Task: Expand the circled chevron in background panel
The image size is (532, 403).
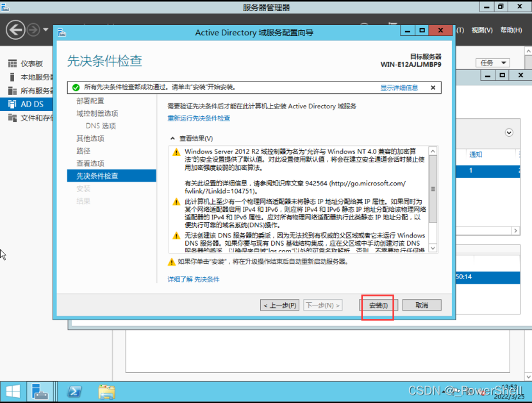Action: pyautogui.click(x=509, y=133)
